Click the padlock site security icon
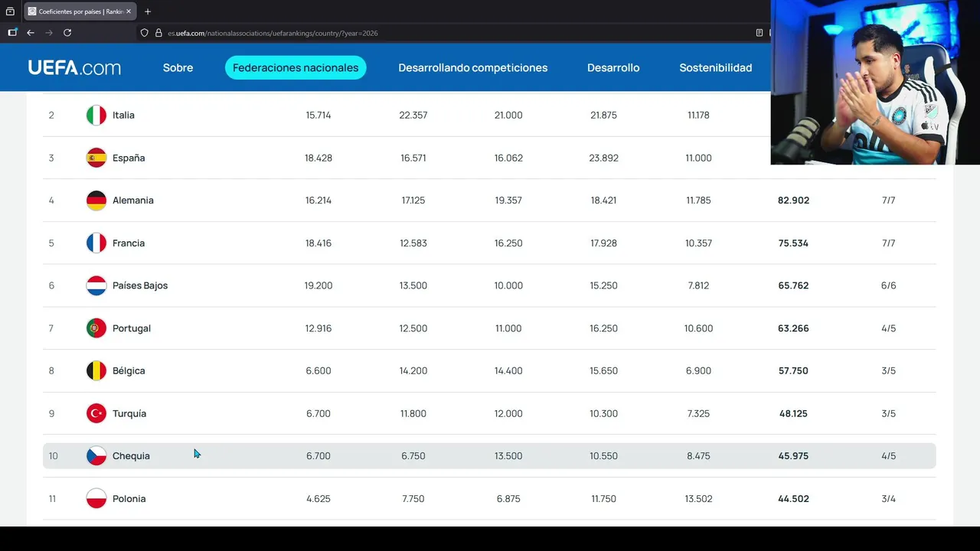Screen dimensions: 980x551 158,33
